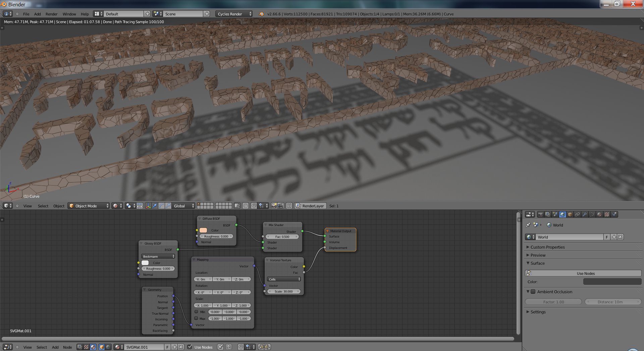Click the SVGMat.001 material name field

pyautogui.click(x=144, y=347)
